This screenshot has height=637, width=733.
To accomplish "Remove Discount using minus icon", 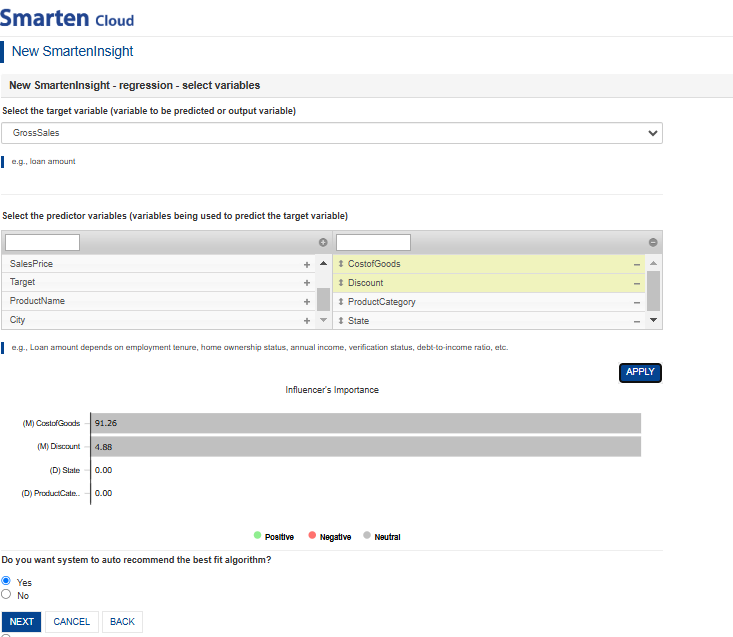I will [637, 284].
